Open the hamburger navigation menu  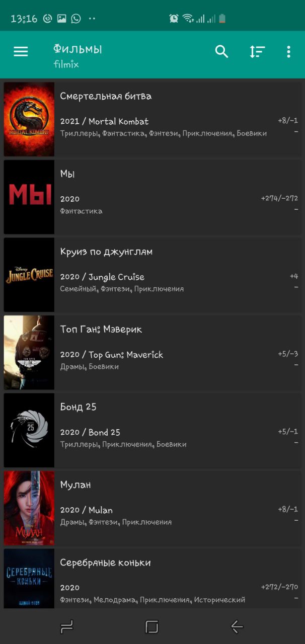tap(21, 51)
